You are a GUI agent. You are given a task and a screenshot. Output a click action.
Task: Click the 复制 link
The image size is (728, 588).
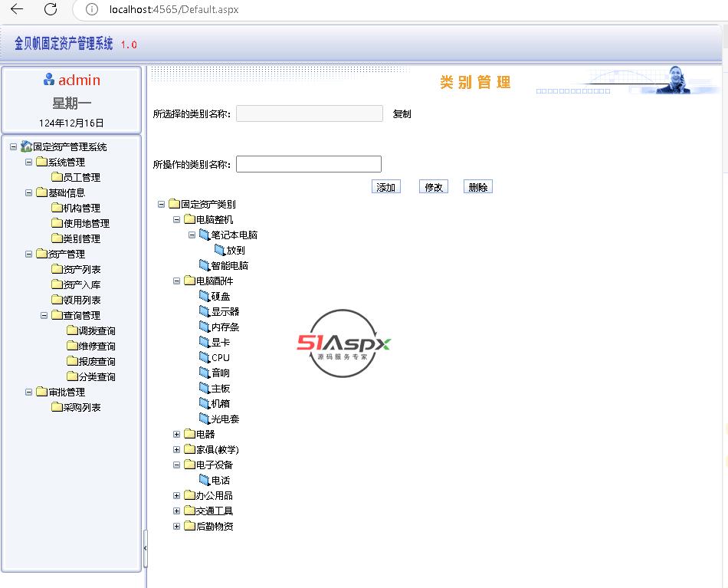pos(402,114)
